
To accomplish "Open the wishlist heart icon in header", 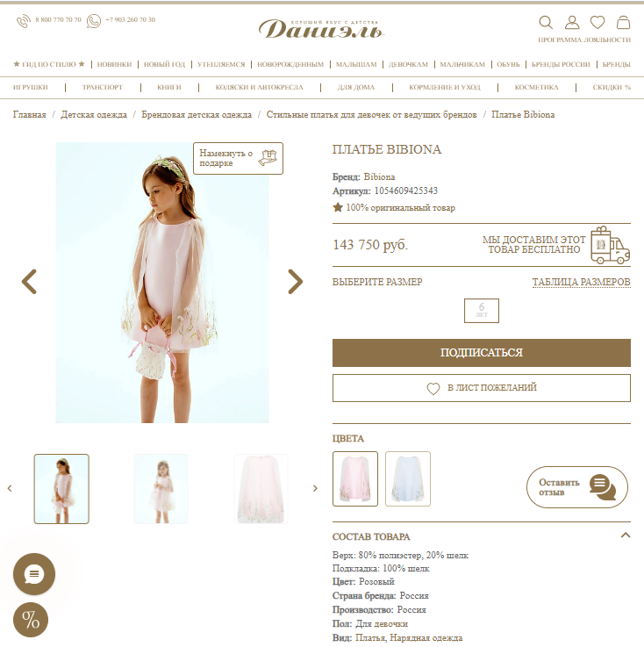I will (x=597, y=22).
